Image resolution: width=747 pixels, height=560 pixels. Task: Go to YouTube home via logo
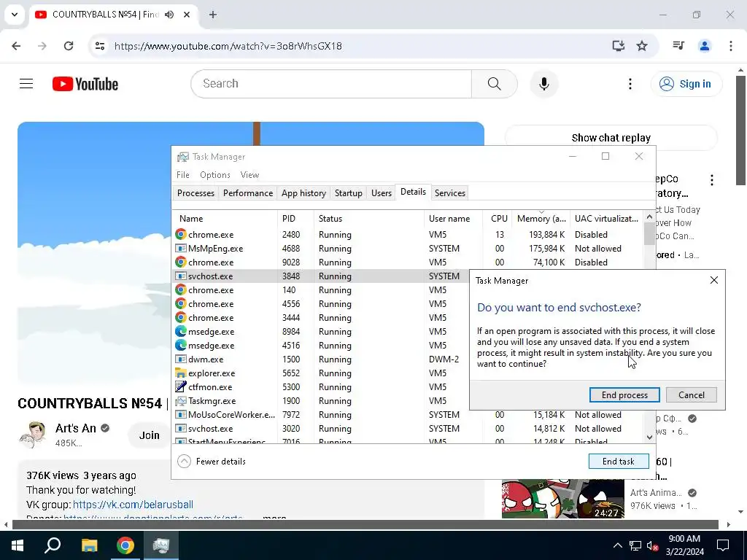(85, 84)
